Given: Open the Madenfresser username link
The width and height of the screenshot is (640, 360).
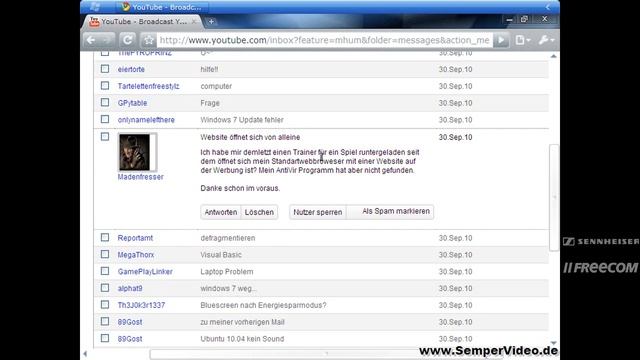Looking at the screenshot, I should pyautogui.click(x=140, y=177).
